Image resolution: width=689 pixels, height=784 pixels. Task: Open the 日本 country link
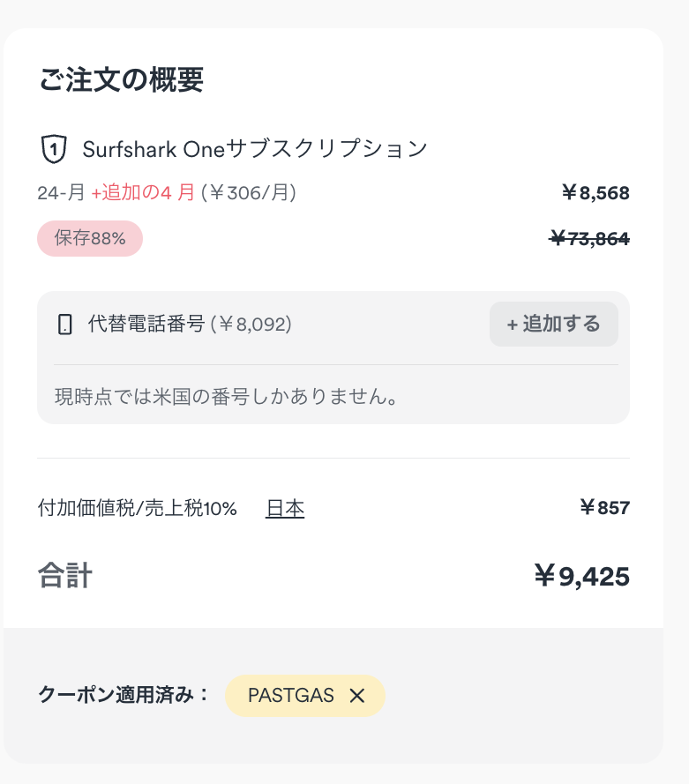pyautogui.click(x=285, y=509)
